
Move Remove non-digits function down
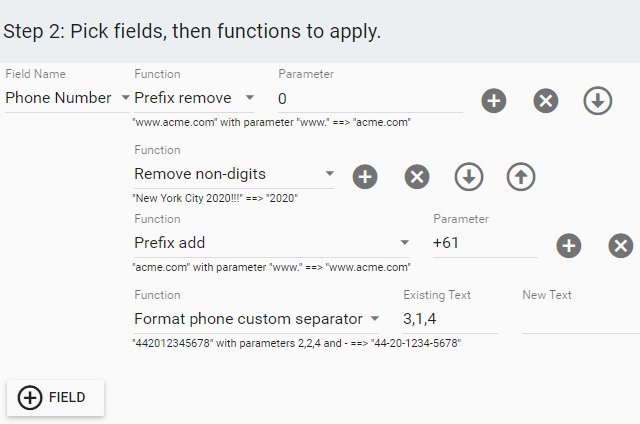coord(469,177)
